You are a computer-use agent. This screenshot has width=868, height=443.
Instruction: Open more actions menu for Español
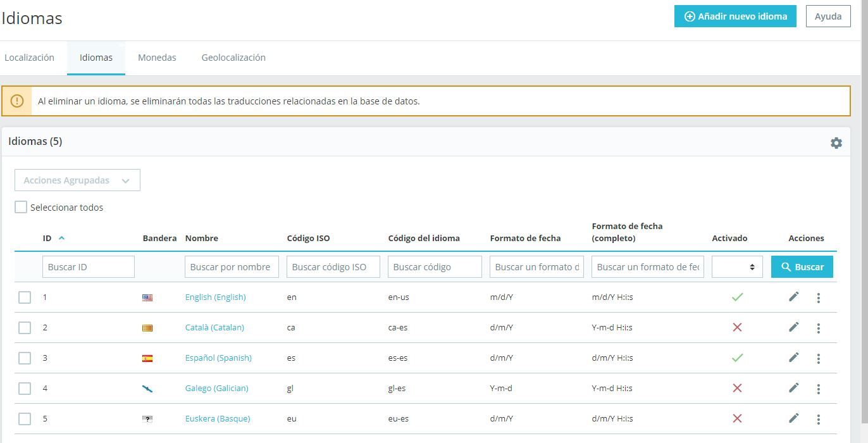point(818,358)
